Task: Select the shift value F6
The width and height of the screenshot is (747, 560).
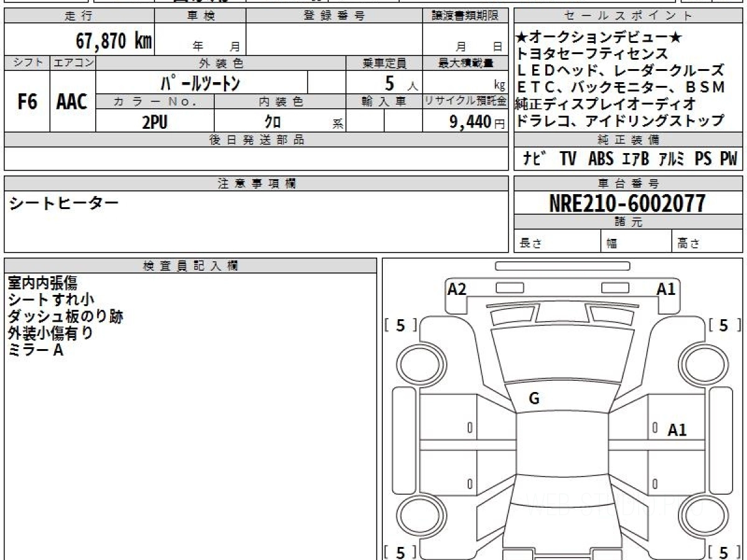Action: tap(27, 102)
